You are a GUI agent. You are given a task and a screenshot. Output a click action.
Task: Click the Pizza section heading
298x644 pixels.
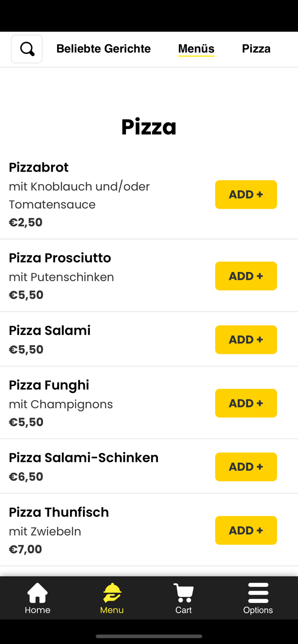(149, 126)
